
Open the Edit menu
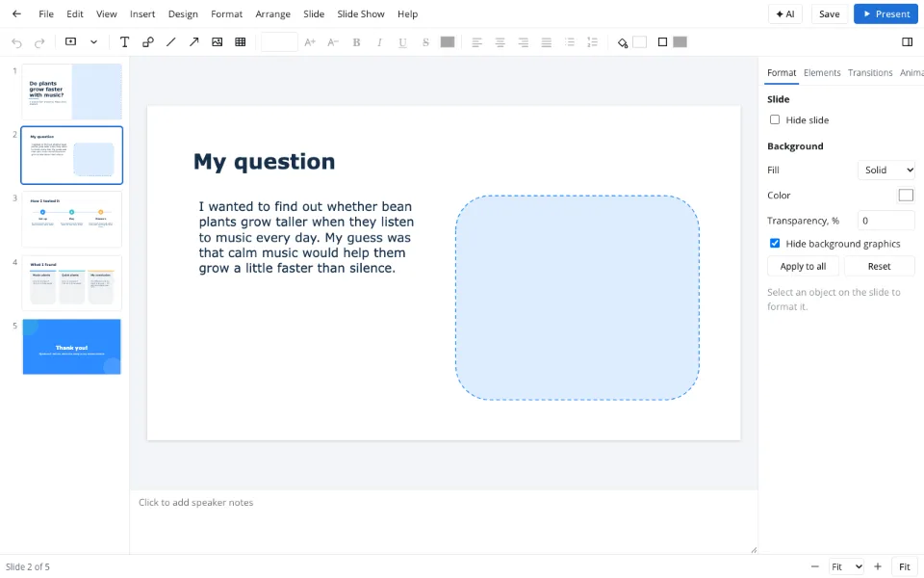click(x=75, y=13)
